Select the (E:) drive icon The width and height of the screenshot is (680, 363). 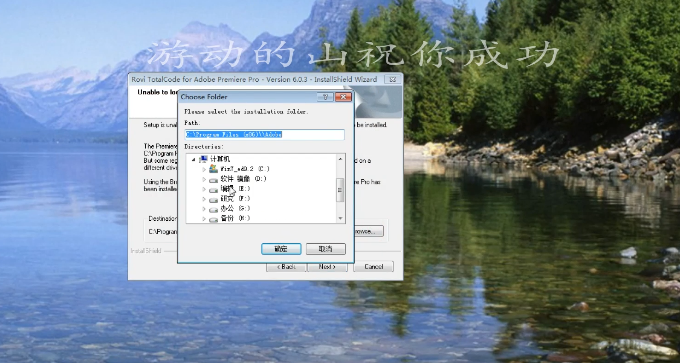click(x=213, y=189)
